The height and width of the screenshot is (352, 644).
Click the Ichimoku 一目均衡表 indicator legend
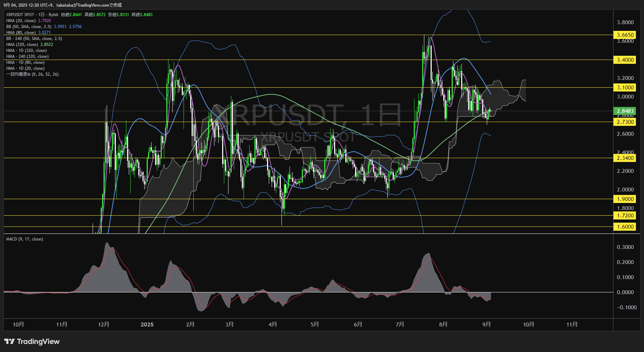click(x=32, y=74)
